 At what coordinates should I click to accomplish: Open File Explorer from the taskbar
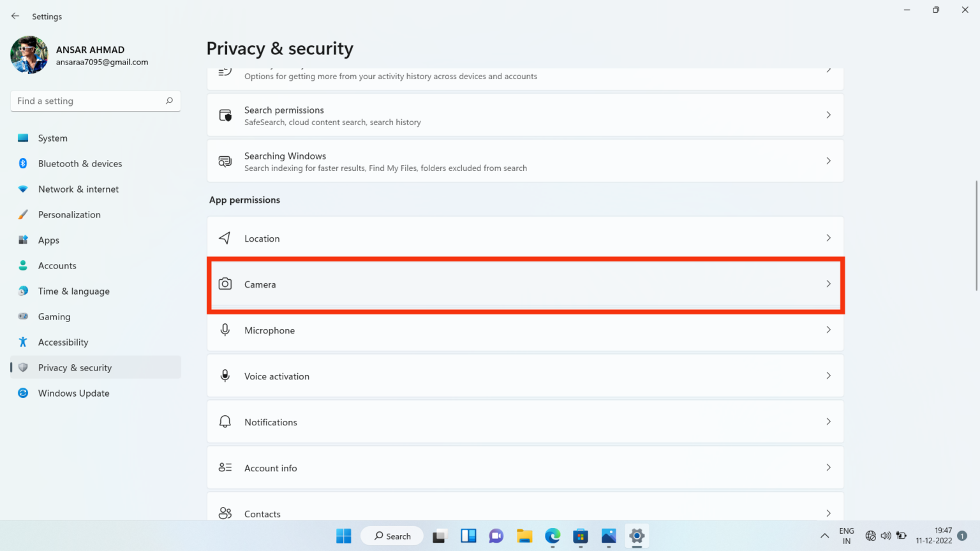point(524,536)
